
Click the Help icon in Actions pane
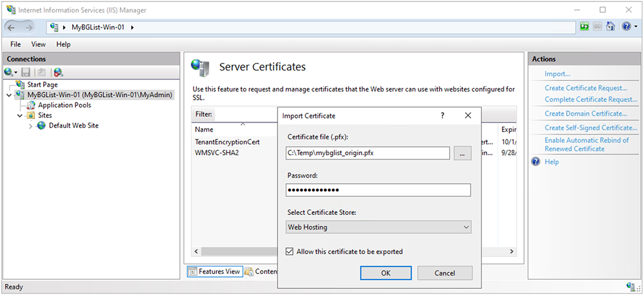535,162
